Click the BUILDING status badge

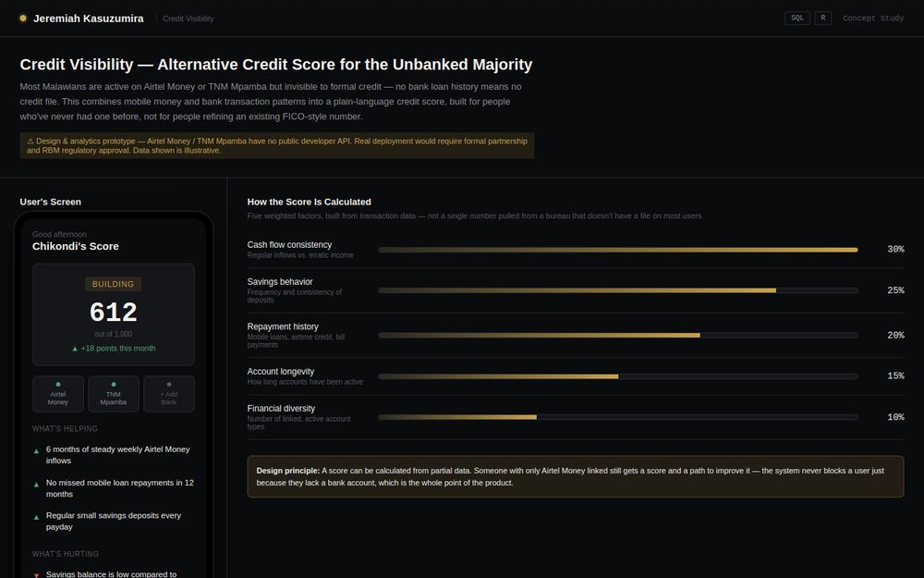[113, 284]
